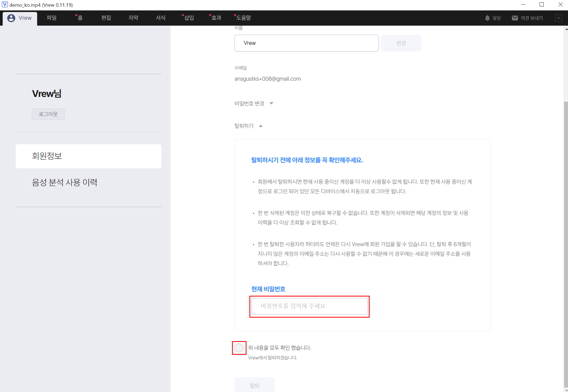Expand the 비밀번호 변경 section arrow
Screen dimensions: 568x392
271,103
